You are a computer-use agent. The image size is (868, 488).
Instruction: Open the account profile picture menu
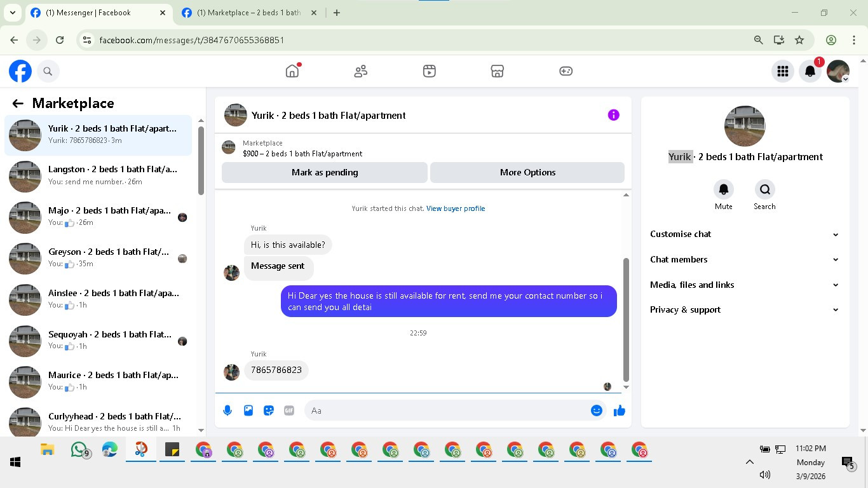pyautogui.click(x=838, y=72)
